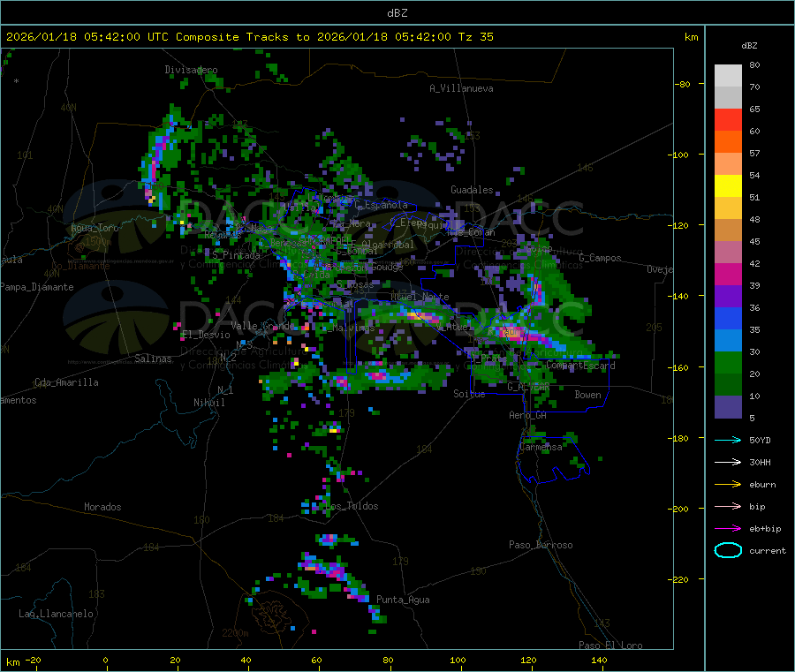Click the yellow eburn arrow in legend
This screenshot has width=795, height=672.
coord(728,485)
